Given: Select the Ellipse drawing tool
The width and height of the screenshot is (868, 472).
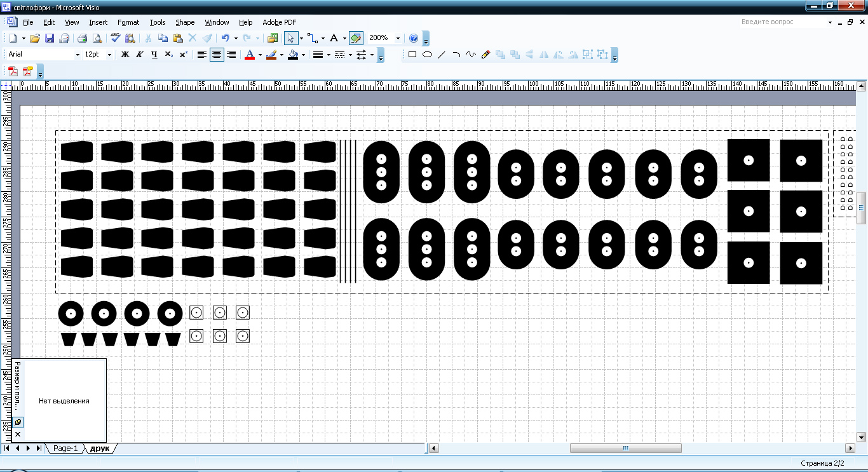Looking at the screenshot, I should click(x=427, y=55).
